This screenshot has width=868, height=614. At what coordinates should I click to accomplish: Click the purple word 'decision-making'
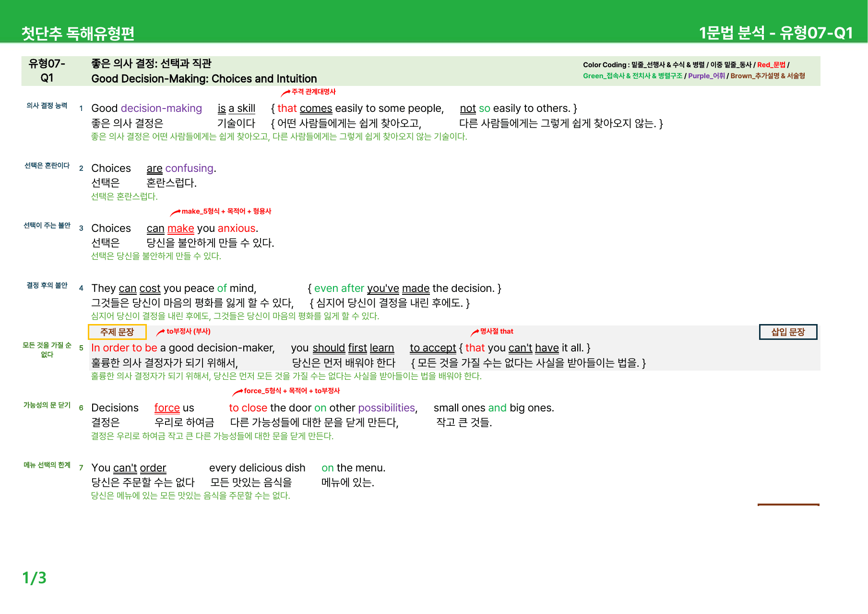161,108
